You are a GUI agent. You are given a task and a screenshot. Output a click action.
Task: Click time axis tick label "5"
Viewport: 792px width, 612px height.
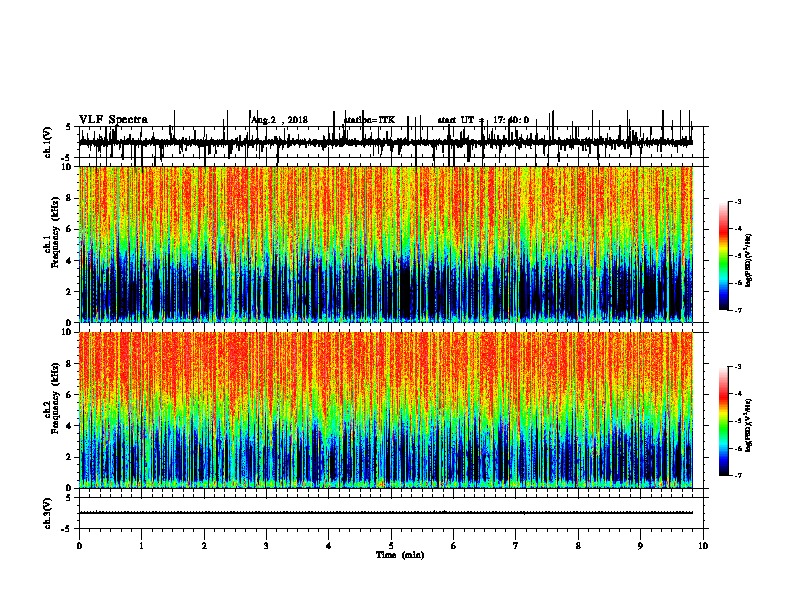tap(391, 546)
